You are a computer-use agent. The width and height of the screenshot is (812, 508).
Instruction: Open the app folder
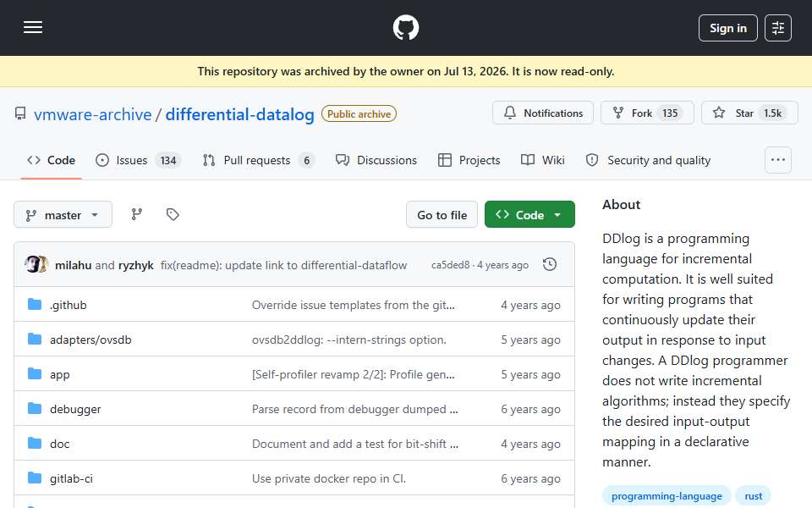coord(59,375)
